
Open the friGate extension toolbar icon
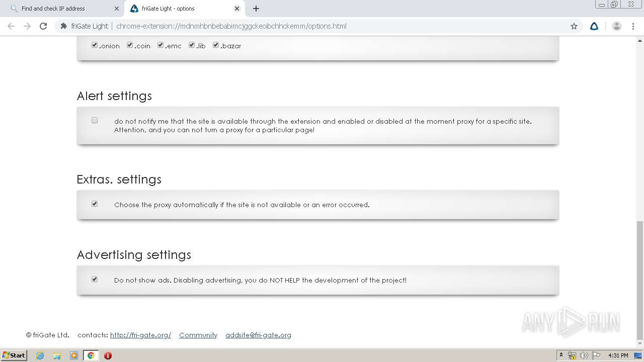click(594, 26)
